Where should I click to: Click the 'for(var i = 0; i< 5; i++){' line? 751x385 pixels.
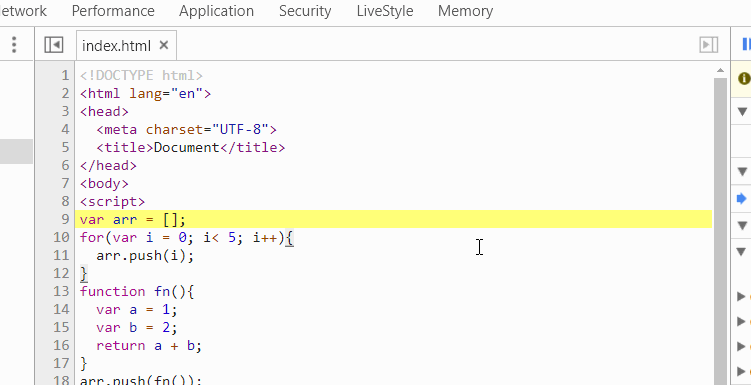coord(187,238)
